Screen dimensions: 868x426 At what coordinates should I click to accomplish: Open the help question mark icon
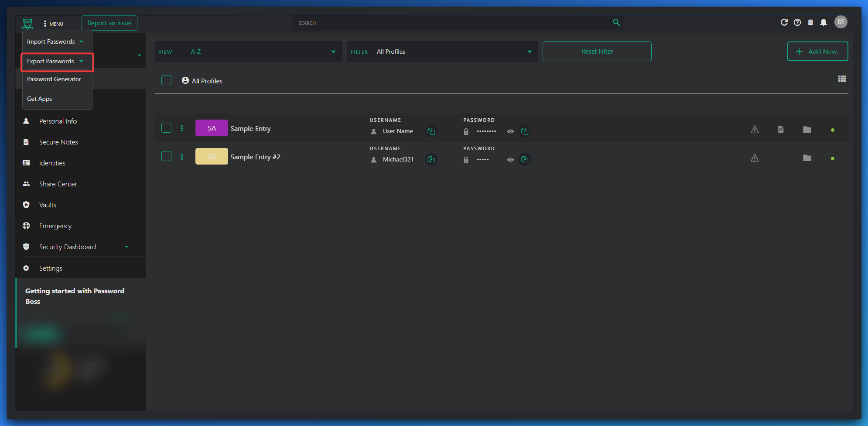point(797,22)
